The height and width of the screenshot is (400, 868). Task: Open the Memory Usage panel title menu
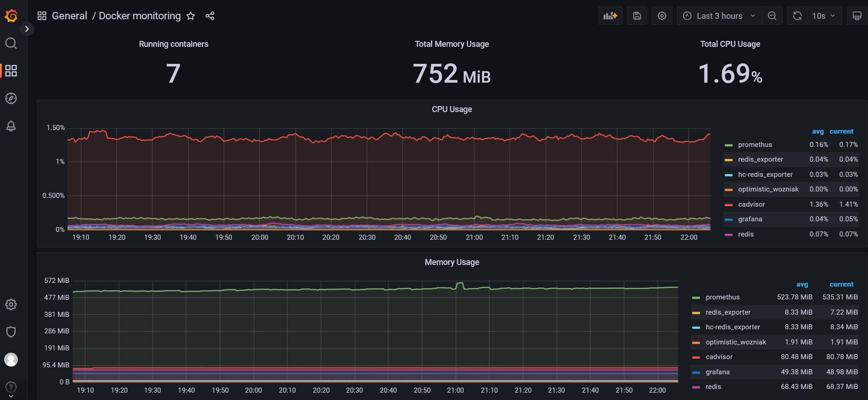click(x=452, y=262)
